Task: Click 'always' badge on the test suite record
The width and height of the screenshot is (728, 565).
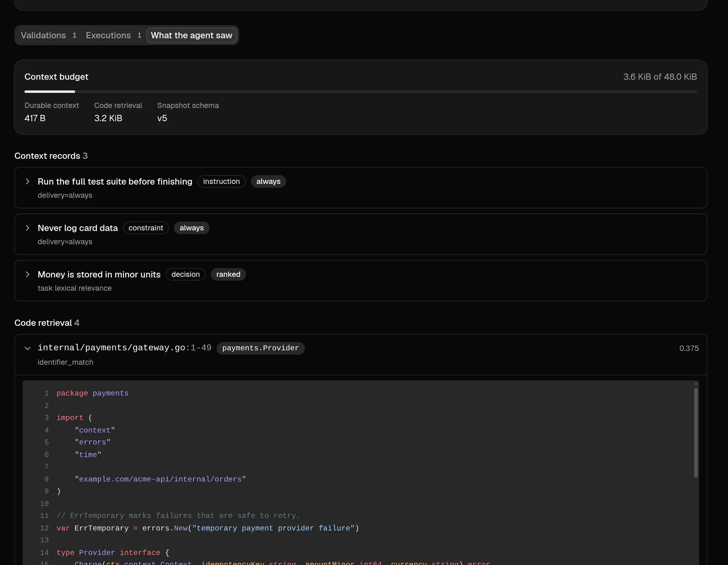Action: 268,181
